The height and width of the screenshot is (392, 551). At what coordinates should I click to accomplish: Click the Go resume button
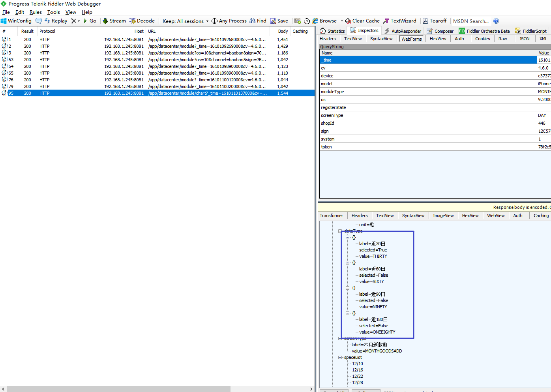(x=90, y=21)
